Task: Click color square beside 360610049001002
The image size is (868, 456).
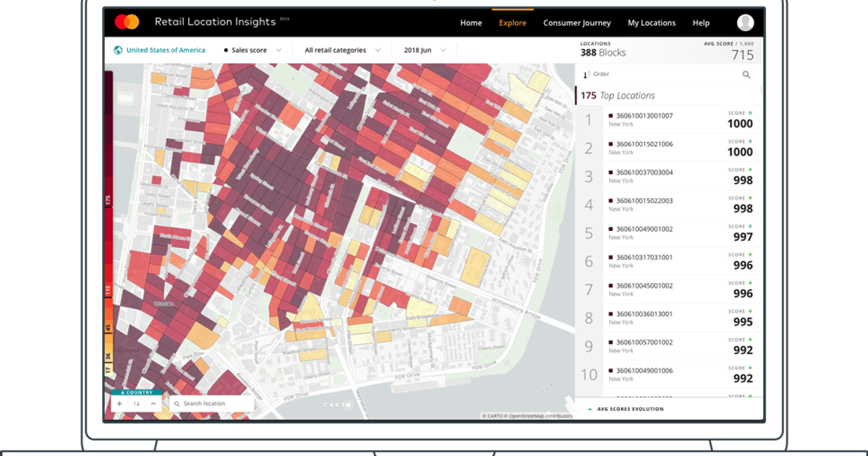Action: point(610,229)
